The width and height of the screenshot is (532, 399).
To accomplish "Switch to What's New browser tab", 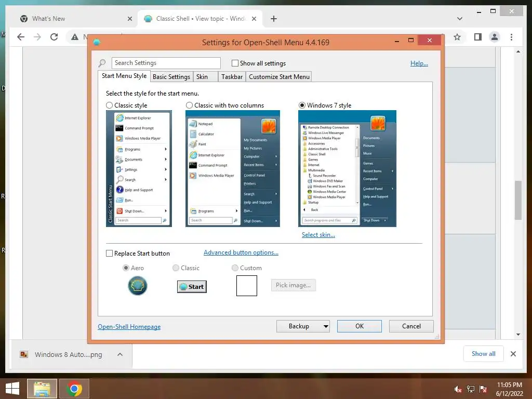I will click(x=75, y=19).
